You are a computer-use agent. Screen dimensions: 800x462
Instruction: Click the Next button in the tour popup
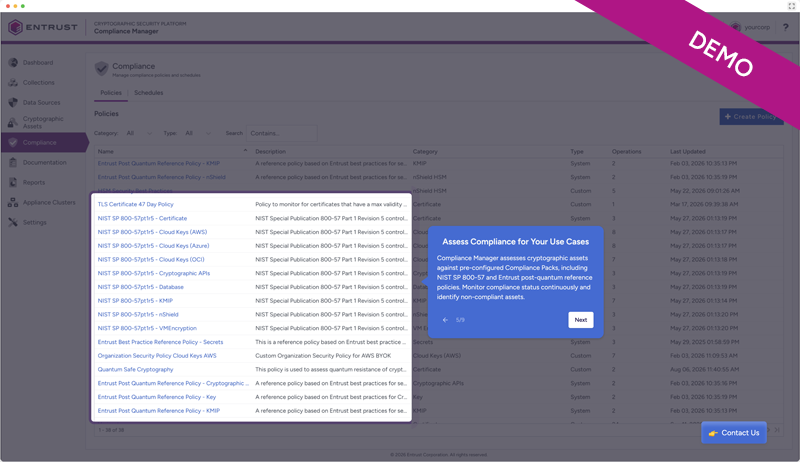[x=581, y=320]
